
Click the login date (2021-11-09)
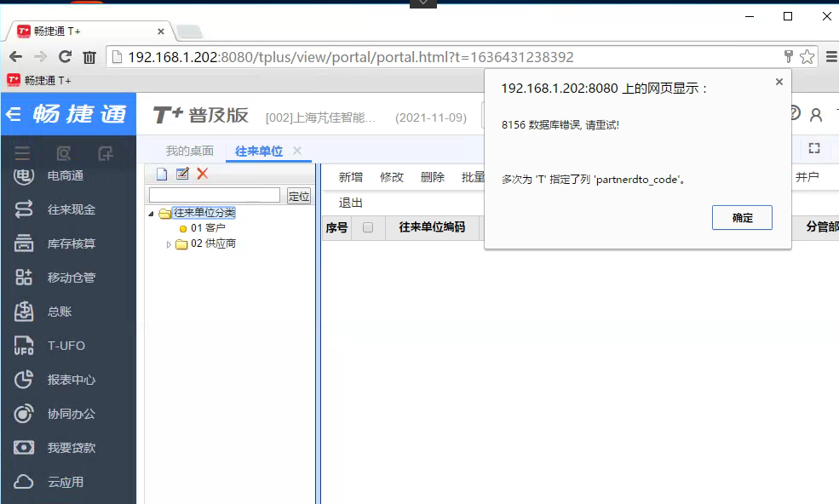tap(431, 117)
